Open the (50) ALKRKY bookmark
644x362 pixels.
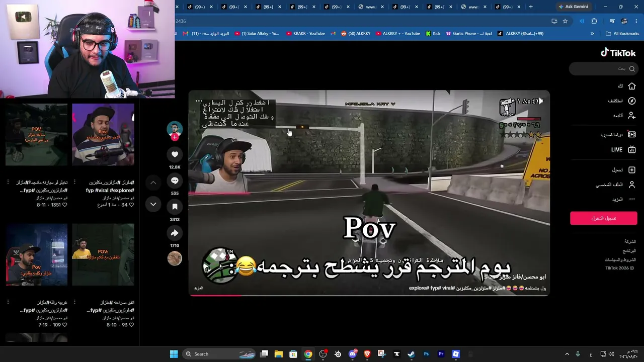tap(355, 34)
